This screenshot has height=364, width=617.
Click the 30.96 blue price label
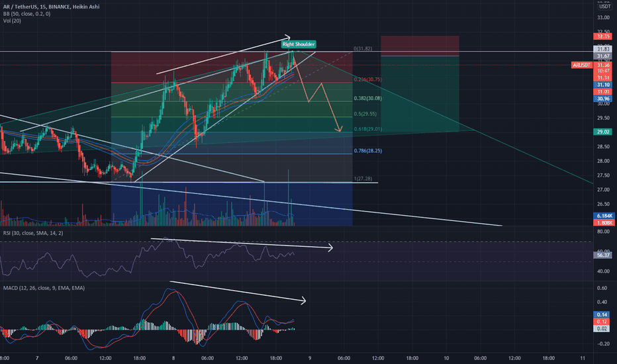click(603, 99)
